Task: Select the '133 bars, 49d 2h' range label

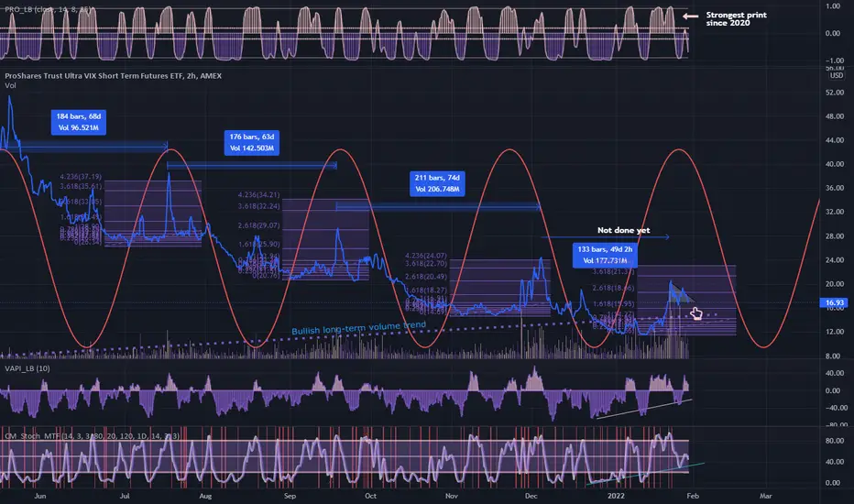Action: pyautogui.click(x=605, y=255)
